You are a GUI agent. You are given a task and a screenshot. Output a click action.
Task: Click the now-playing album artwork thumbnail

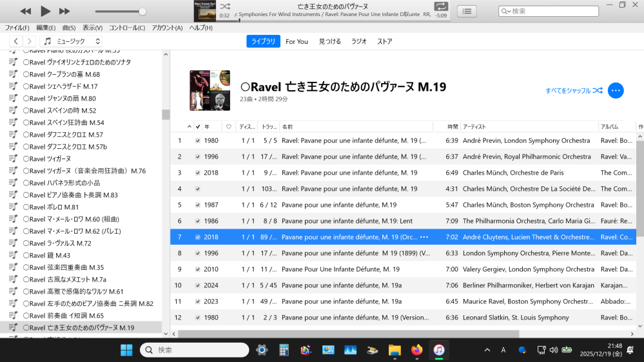tap(205, 11)
